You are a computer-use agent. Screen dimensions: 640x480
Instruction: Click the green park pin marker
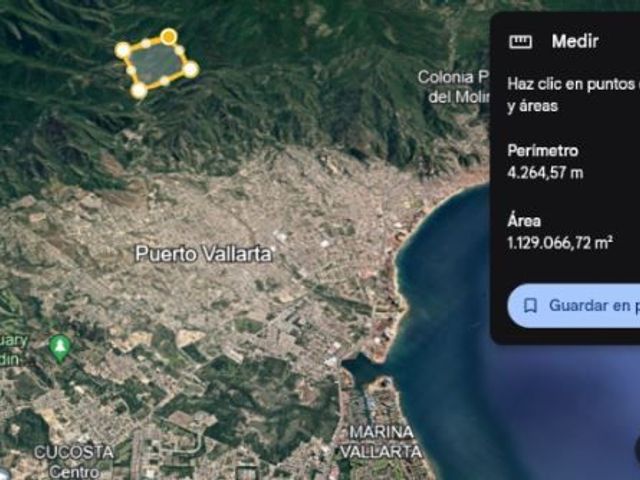coord(60,348)
